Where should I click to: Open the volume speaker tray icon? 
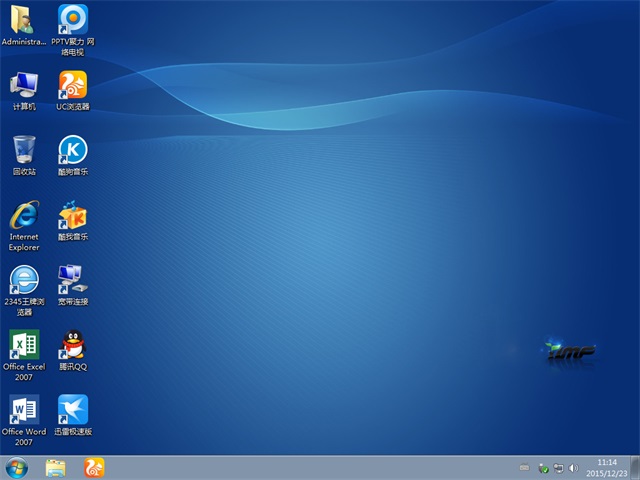[x=573, y=467]
